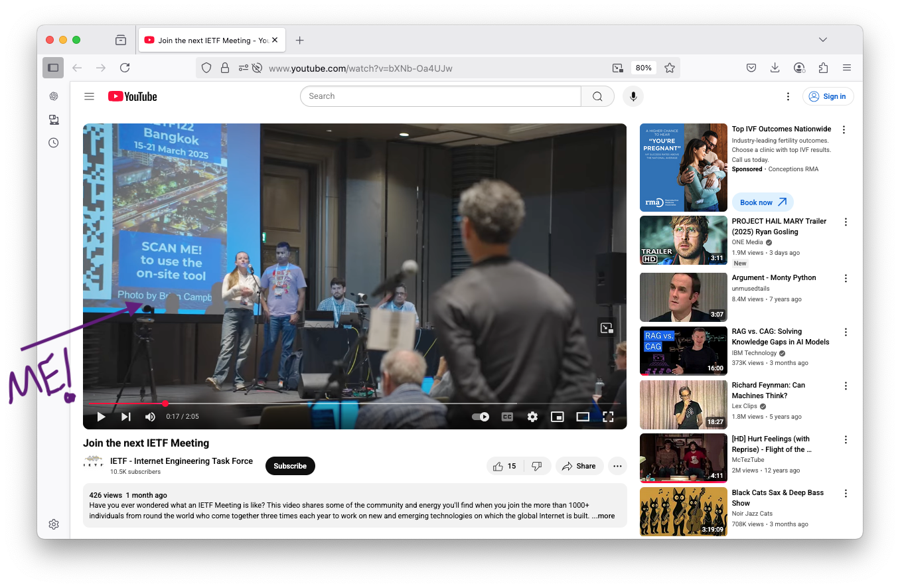Click the youtube.com address bar URL

click(x=360, y=68)
